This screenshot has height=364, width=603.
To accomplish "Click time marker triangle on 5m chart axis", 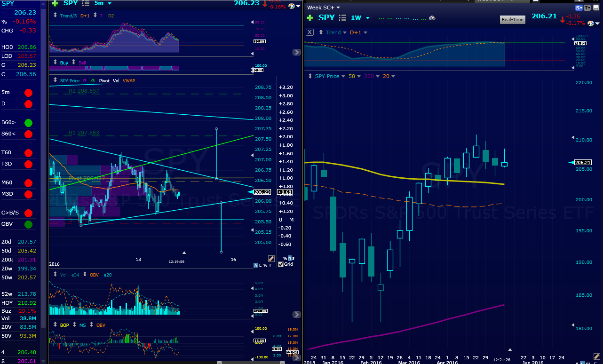I will (x=184, y=253).
